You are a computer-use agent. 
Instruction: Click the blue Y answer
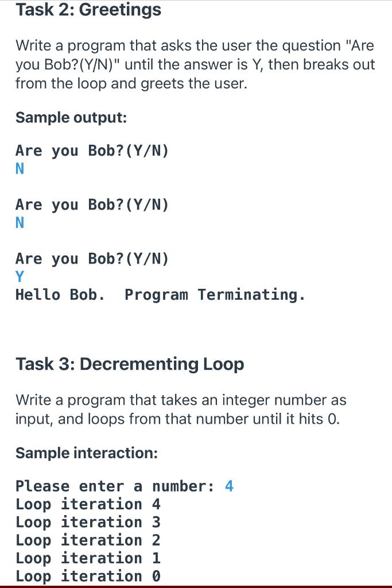point(20,277)
